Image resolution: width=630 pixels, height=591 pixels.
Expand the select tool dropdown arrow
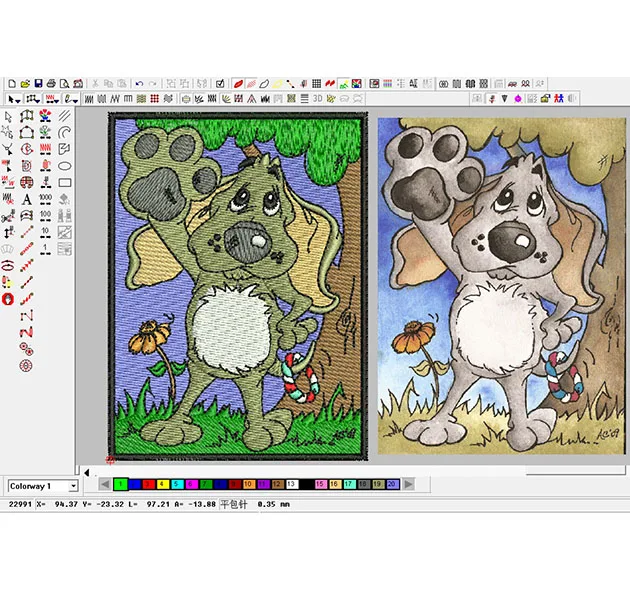click(20, 99)
